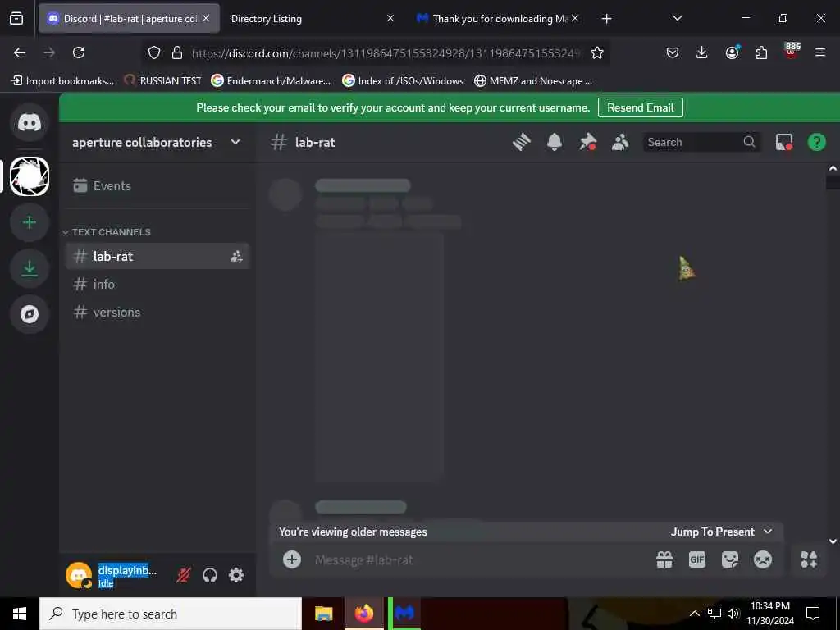Click the Firefox address bar URL
840x630 pixels.
click(386, 53)
